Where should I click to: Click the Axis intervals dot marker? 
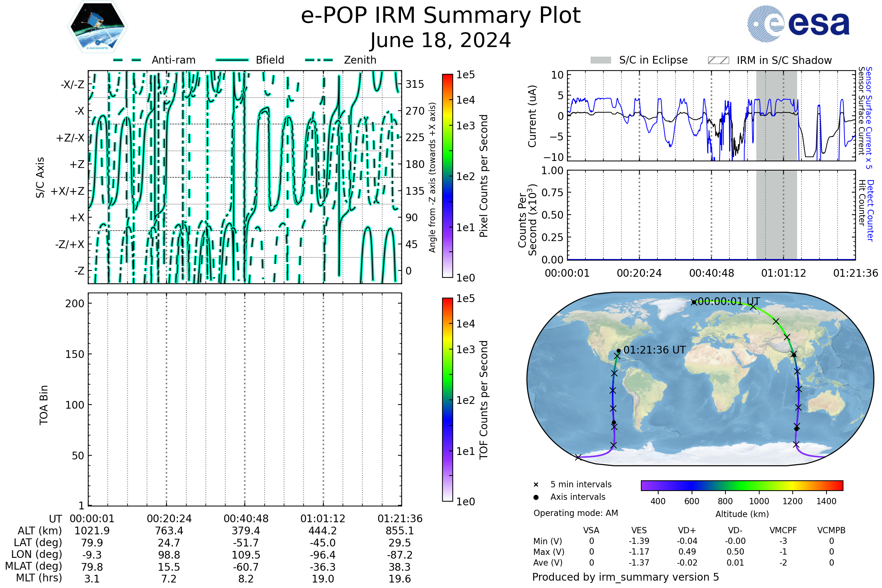pyautogui.click(x=536, y=497)
